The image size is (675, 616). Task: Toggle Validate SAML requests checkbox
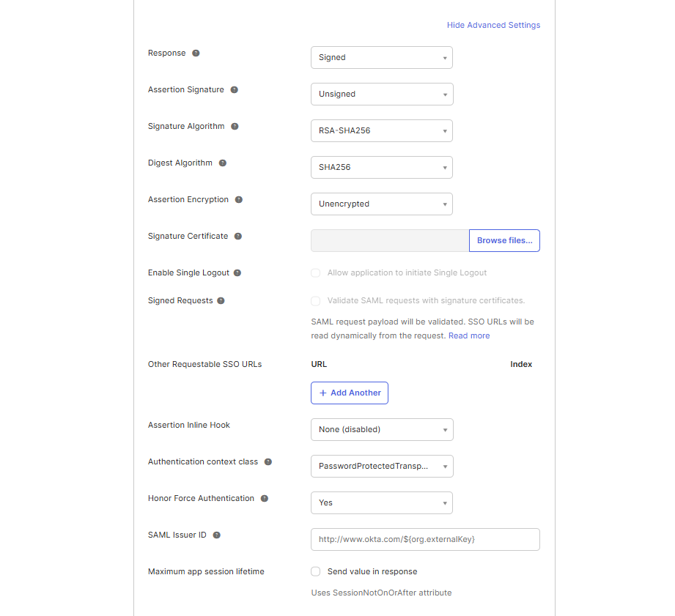coord(316,300)
